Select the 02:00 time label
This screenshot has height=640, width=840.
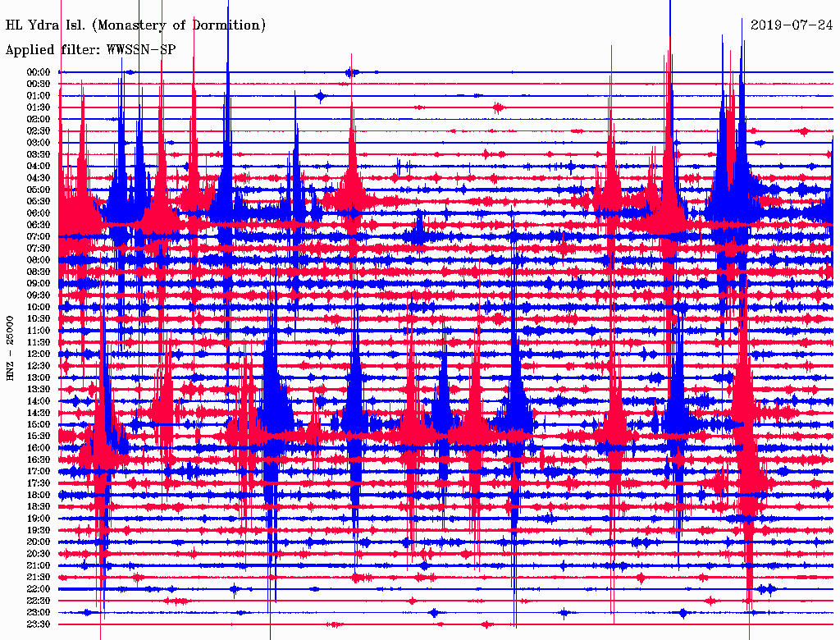[39, 120]
